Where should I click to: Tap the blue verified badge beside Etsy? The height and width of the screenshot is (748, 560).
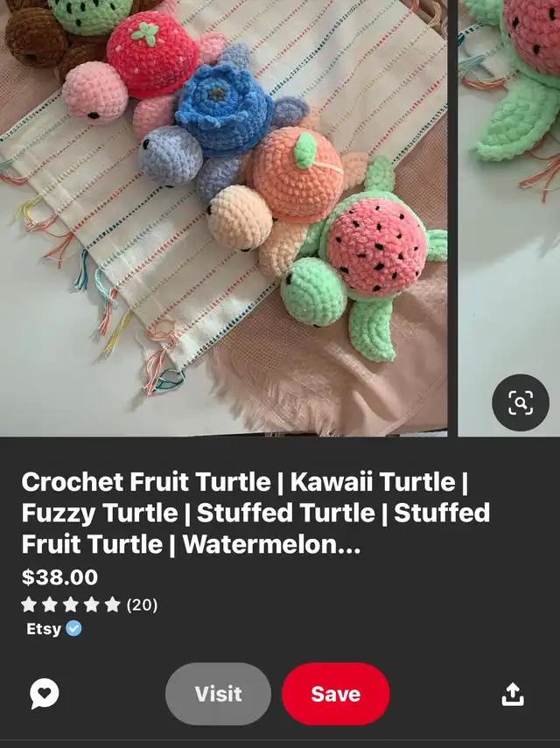click(x=73, y=629)
